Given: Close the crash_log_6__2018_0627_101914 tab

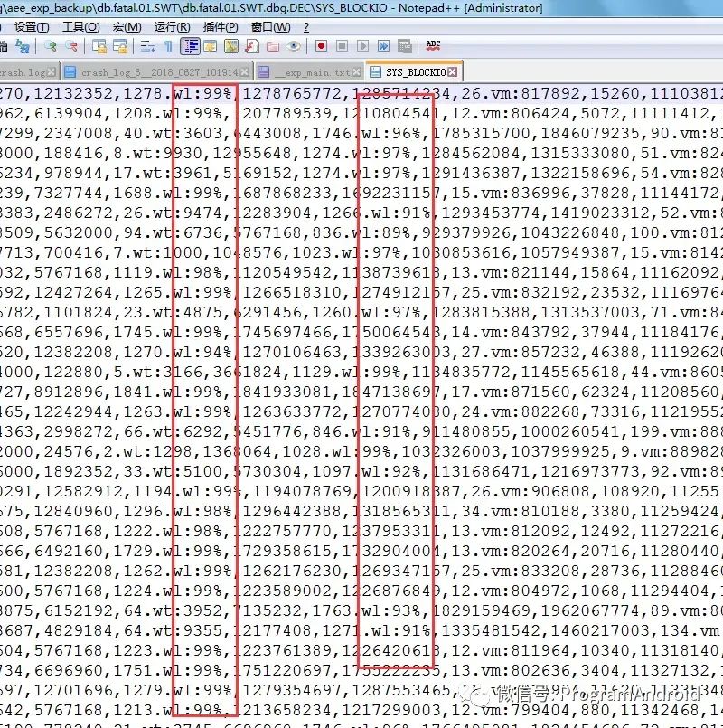Looking at the screenshot, I should pos(244,72).
